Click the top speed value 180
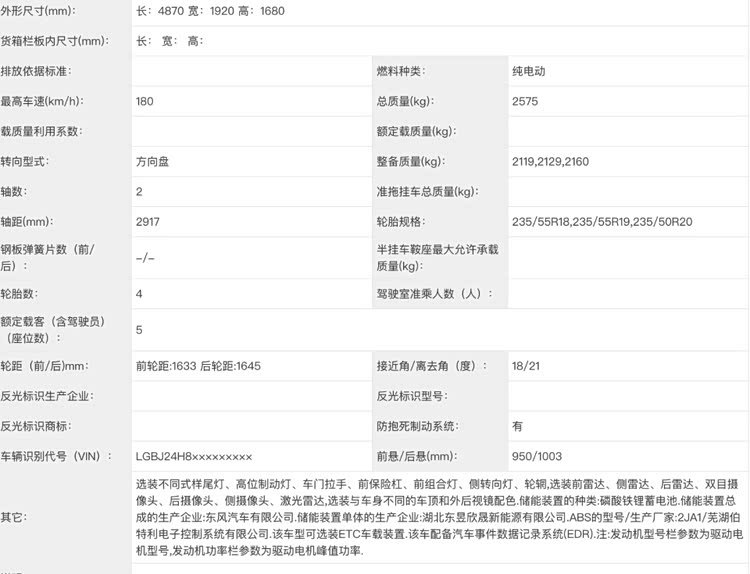The width and height of the screenshot is (750, 574). point(145,101)
